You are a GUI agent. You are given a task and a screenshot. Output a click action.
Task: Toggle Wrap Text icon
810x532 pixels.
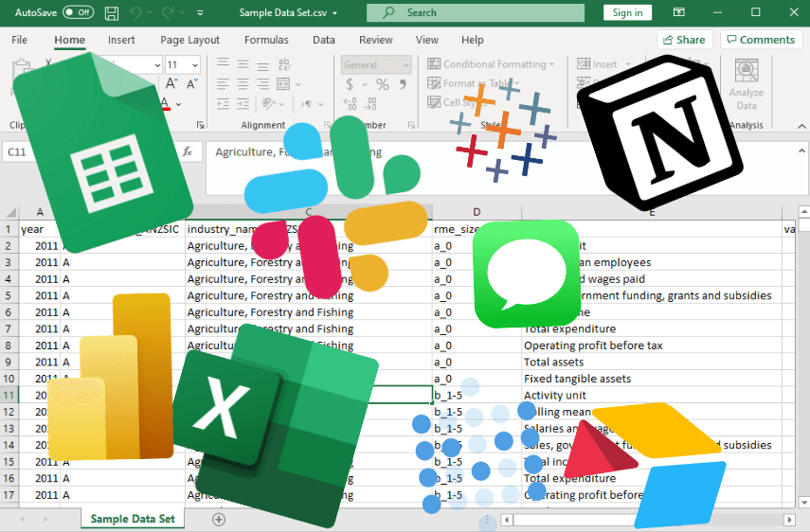(284, 64)
